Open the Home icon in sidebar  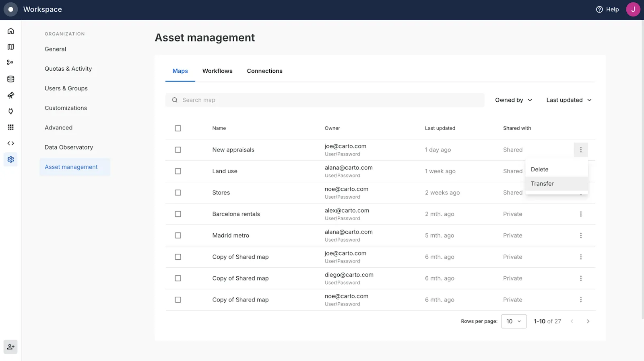click(x=11, y=31)
